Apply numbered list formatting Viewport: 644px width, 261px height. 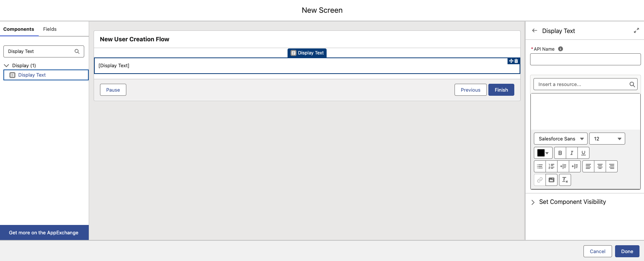tap(552, 166)
